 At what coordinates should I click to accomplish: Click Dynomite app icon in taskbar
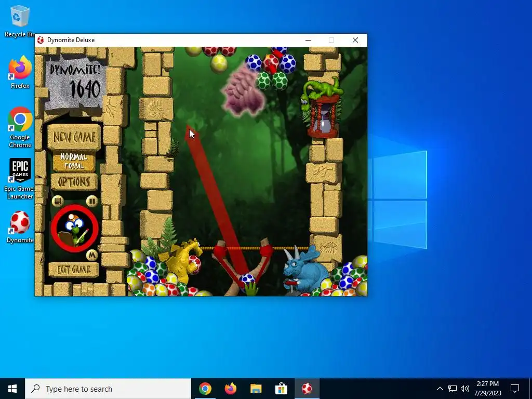(x=307, y=389)
